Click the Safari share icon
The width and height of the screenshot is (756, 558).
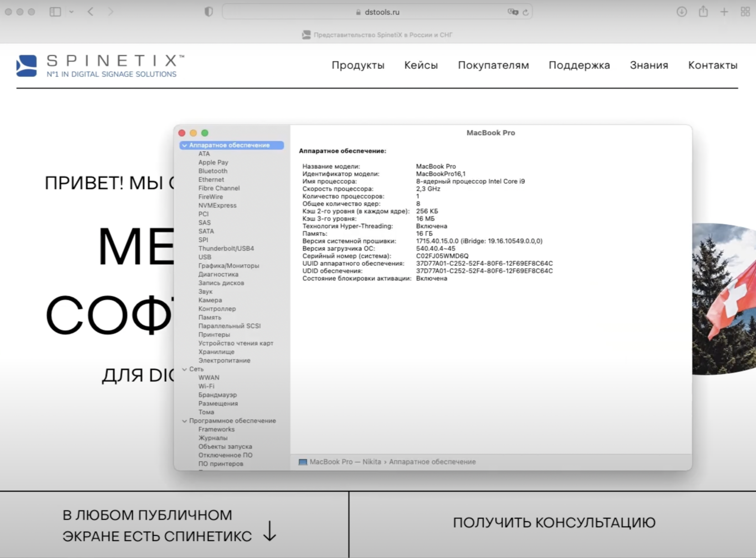(704, 11)
